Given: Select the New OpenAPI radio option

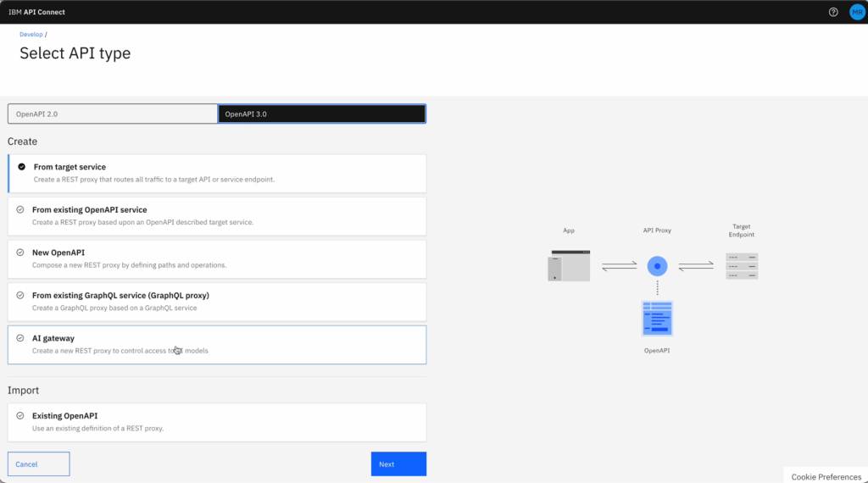Looking at the screenshot, I should point(20,253).
